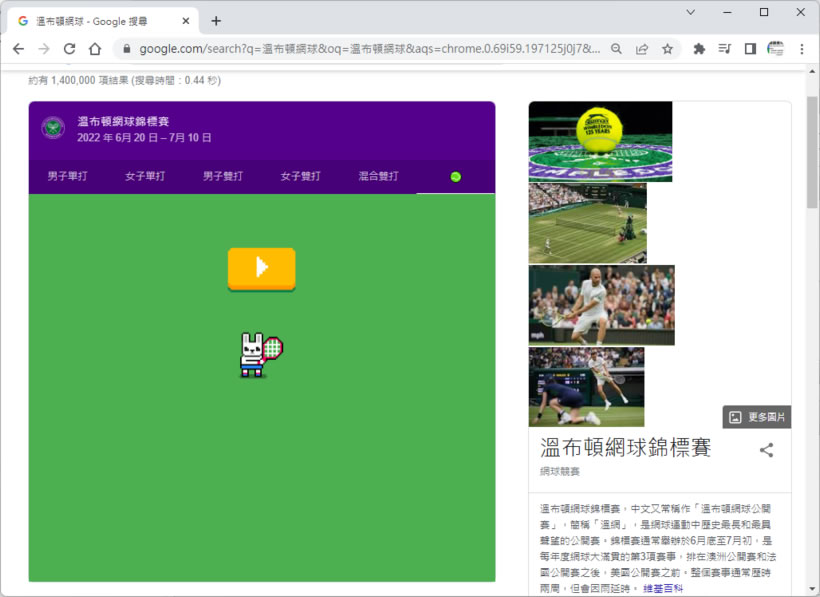Open the Extensions puzzle icon
Viewport: 820px width, 597px height.
pyautogui.click(x=699, y=49)
